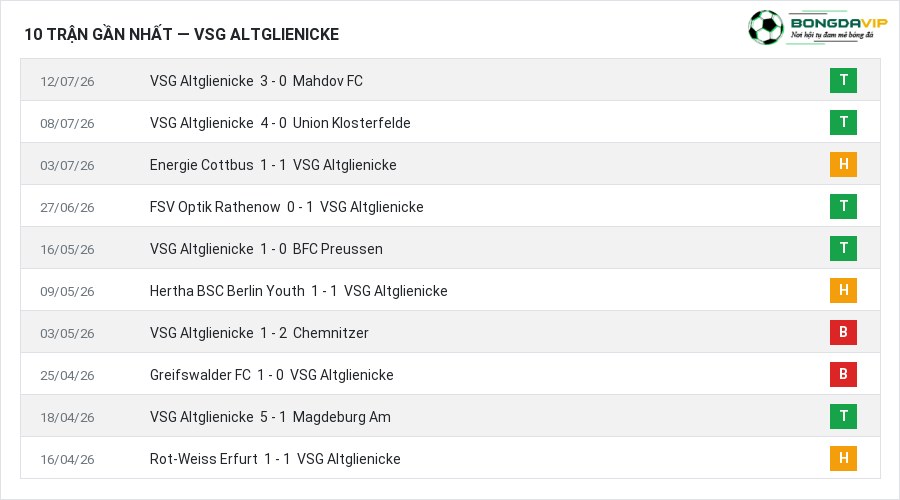
Task: Click the date 12/07/26
Action: pos(67,82)
